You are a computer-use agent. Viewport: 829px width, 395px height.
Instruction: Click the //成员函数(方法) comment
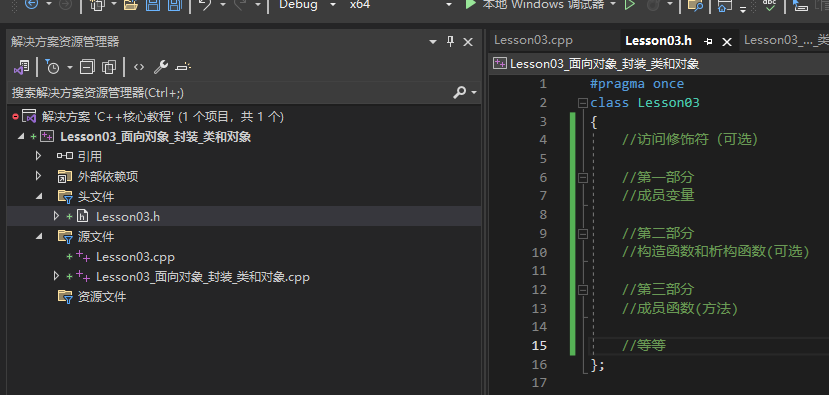click(680, 308)
